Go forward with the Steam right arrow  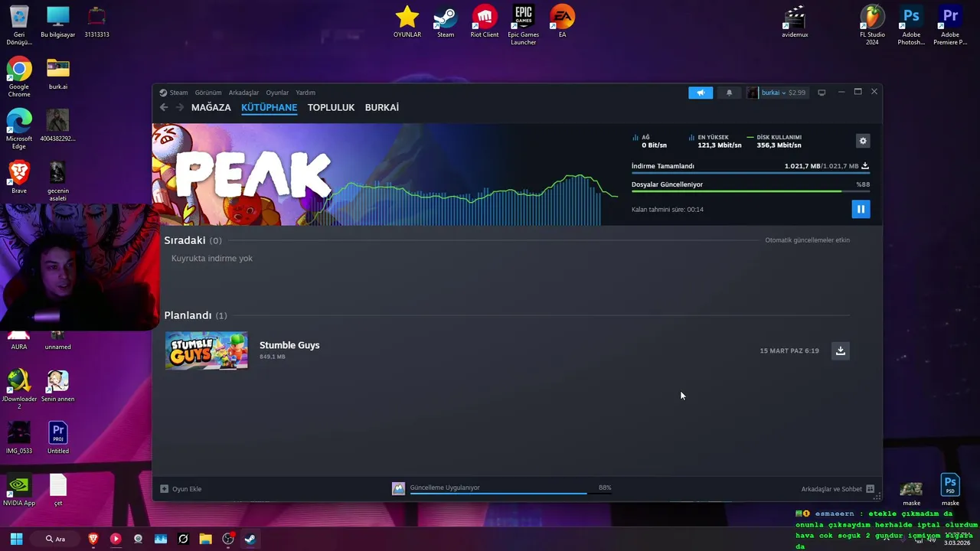point(180,107)
